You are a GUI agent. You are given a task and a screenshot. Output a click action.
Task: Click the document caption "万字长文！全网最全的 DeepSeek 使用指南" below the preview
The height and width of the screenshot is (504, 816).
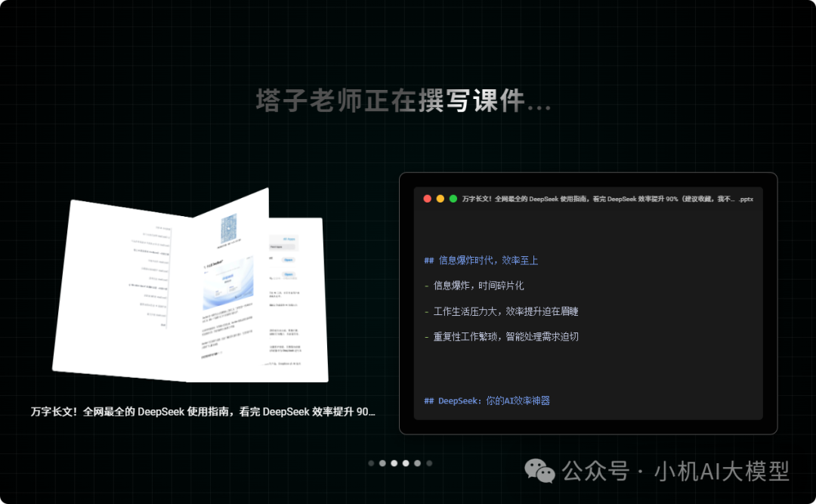(203, 412)
